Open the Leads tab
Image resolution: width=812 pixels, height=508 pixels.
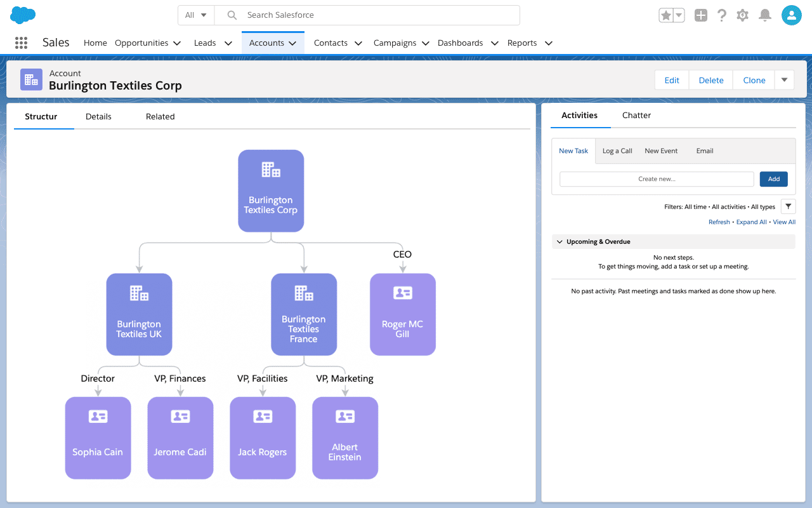point(205,43)
